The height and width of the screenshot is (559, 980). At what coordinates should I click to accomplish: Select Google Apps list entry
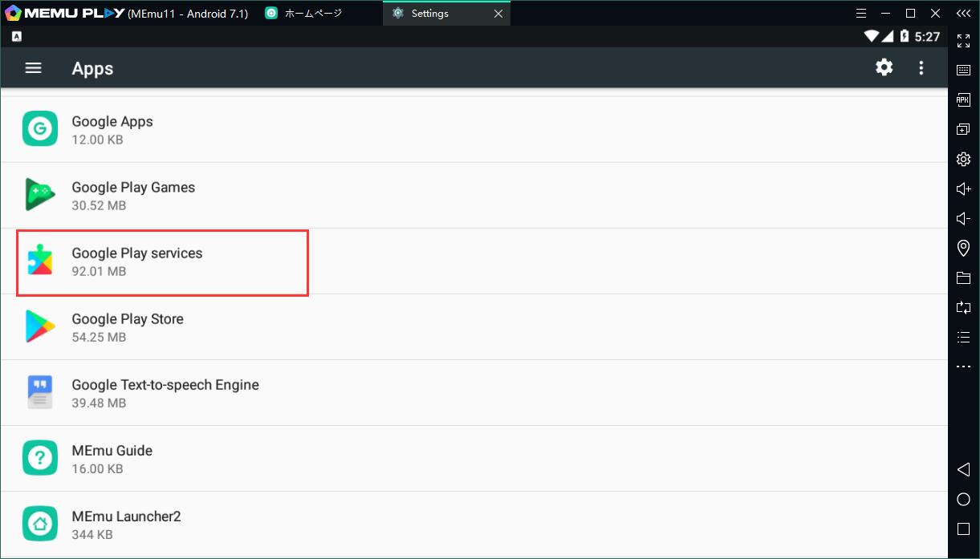pos(112,130)
